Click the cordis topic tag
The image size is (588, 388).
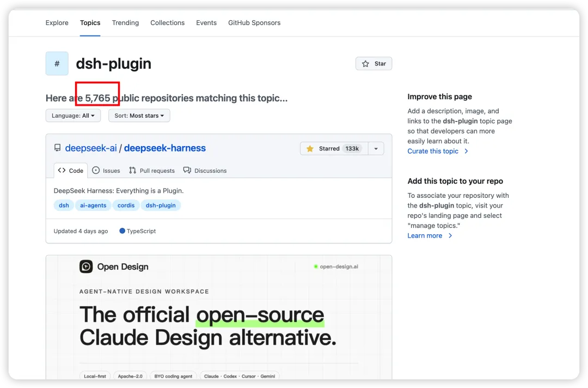126,205
